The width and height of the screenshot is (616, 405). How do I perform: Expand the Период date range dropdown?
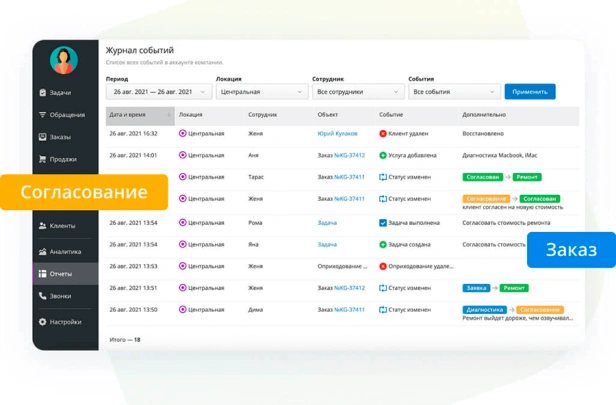pos(158,92)
